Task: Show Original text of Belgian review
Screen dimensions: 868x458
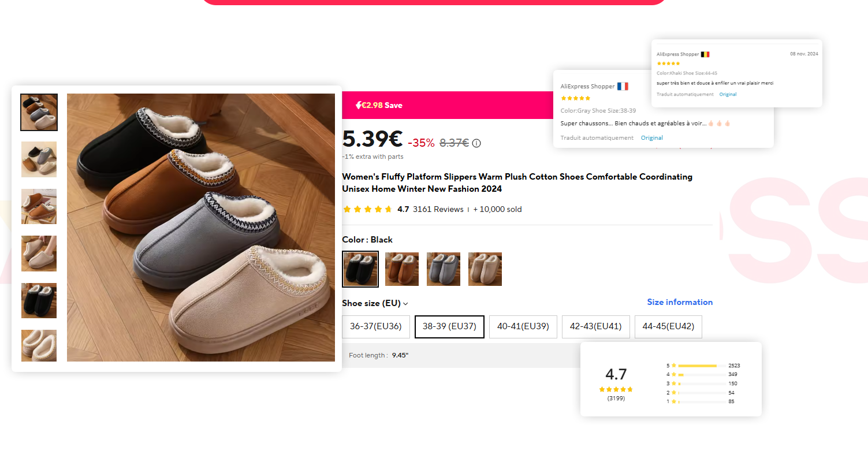Action: (728, 94)
